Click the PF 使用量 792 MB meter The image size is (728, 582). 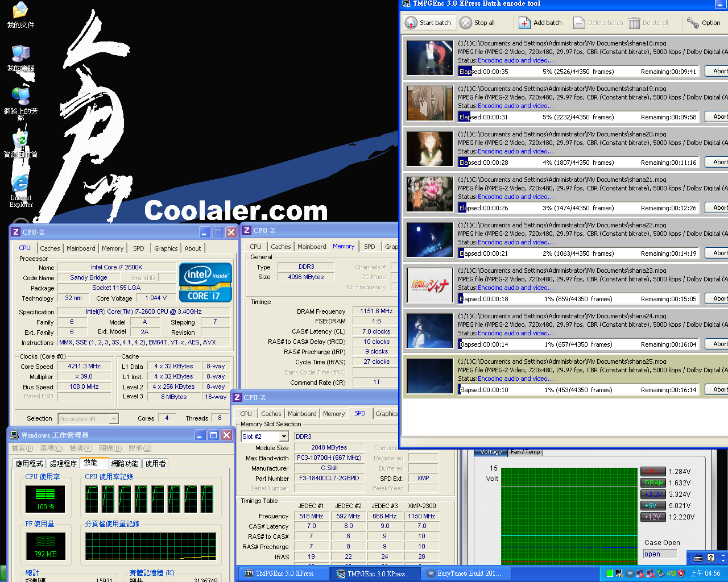pos(45,546)
